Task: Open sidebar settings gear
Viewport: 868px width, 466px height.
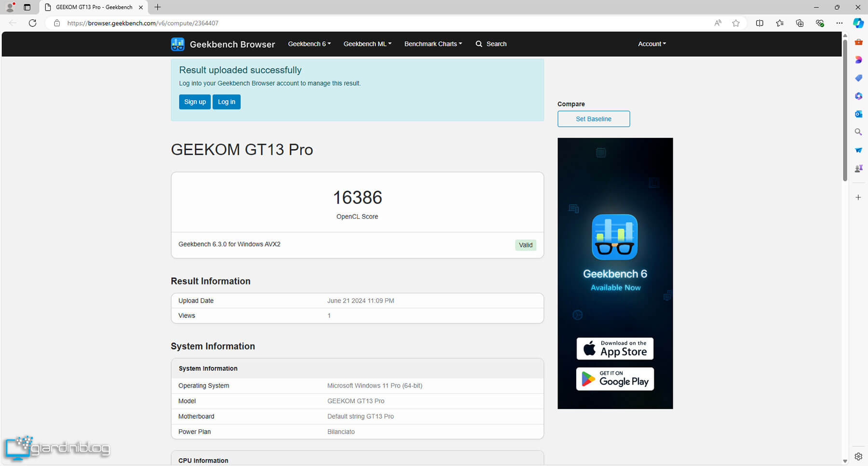Action: point(858,456)
